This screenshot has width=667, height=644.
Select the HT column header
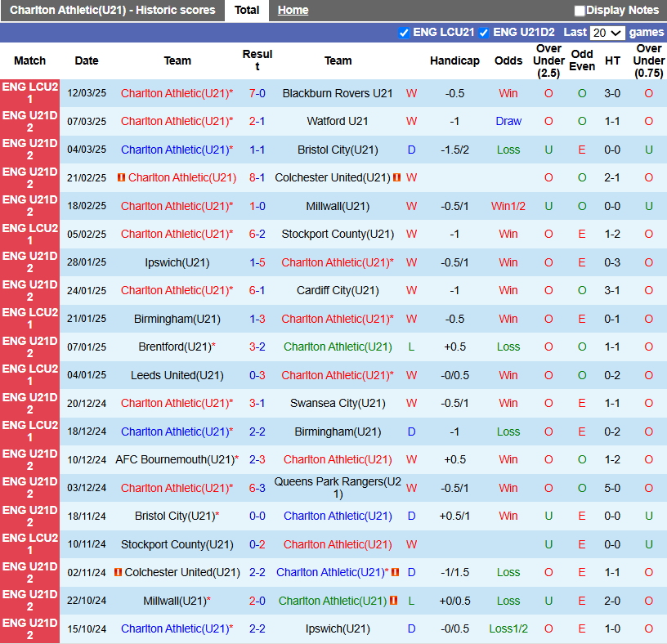pyautogui.click(x=612, y=60)
